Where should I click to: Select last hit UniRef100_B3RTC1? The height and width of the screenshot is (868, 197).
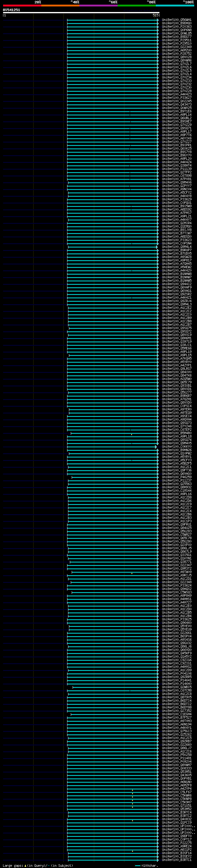tap(177, 860)
